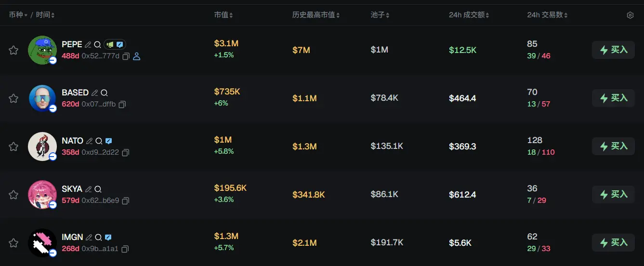Click the search icon beside SKYA
Viewport: 644px width, 266px height.
(x=98, y=189)
